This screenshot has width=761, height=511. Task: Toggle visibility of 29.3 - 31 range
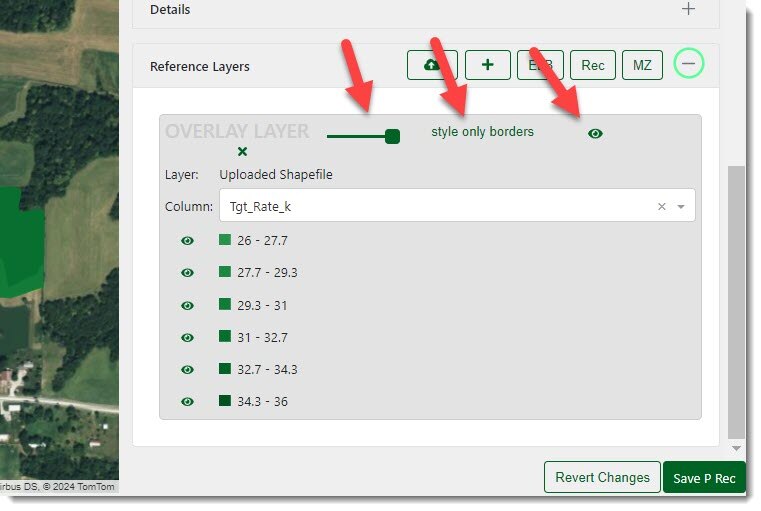click(187, 305)
